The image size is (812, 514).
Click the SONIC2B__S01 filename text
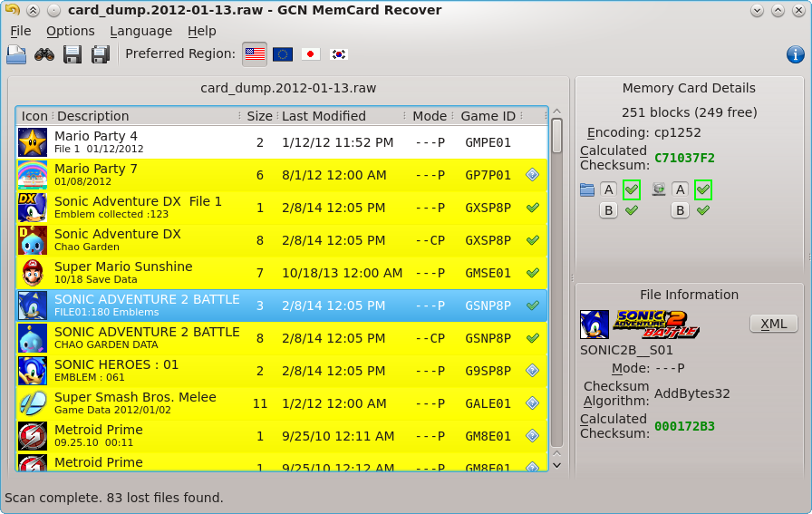[x=626, y=350]
